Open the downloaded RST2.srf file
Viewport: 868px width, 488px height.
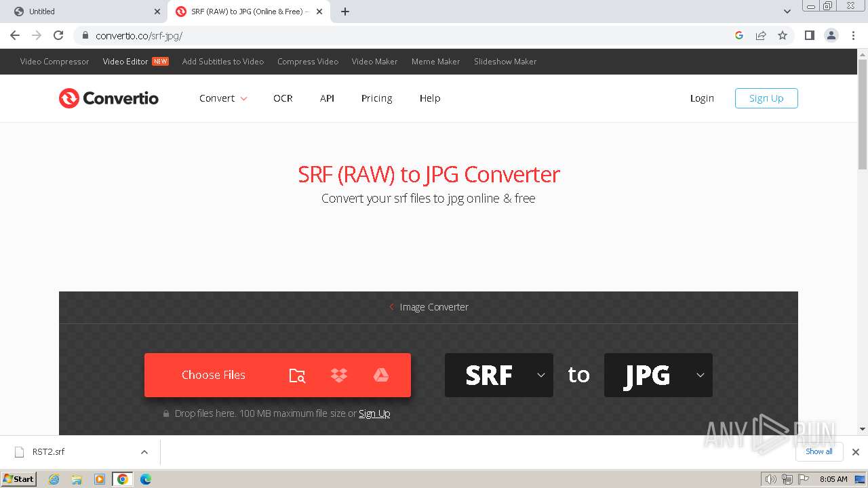click(x=49, y=452)
